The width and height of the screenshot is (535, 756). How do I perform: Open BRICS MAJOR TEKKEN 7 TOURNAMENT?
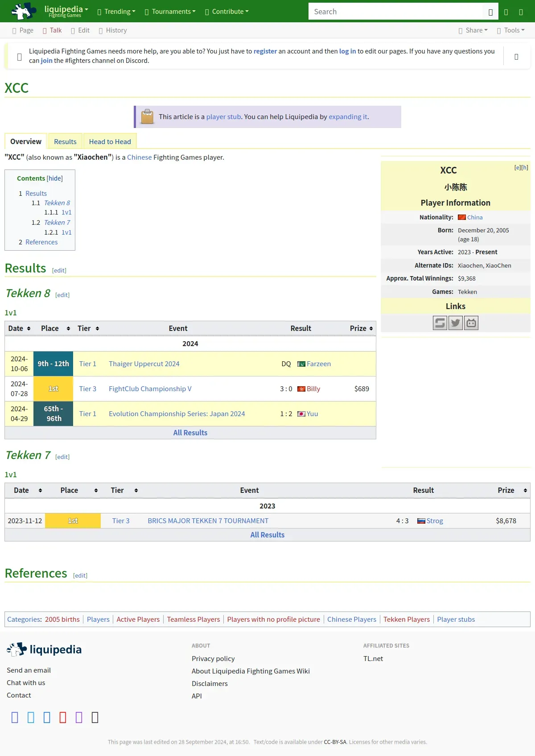[x=208, y=521]
